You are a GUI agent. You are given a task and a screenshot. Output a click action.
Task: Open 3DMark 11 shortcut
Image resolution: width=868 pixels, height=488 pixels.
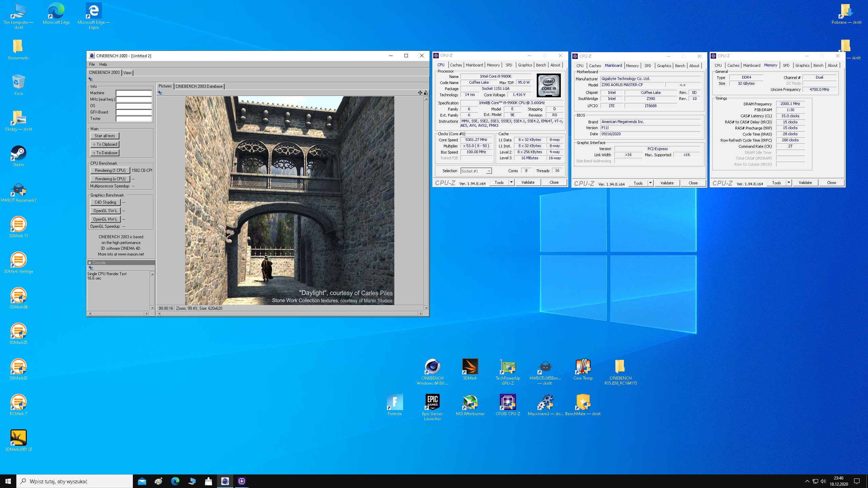click(18, 227)
